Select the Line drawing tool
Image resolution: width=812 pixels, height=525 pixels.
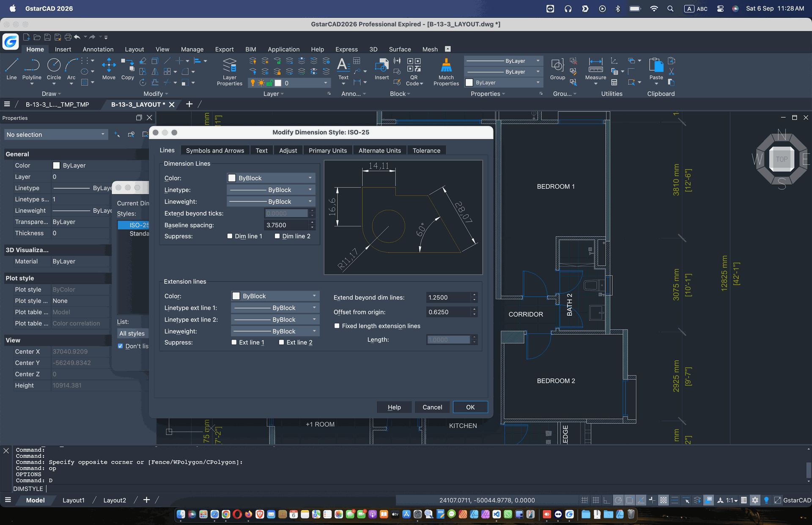click(x=11, y=68)
